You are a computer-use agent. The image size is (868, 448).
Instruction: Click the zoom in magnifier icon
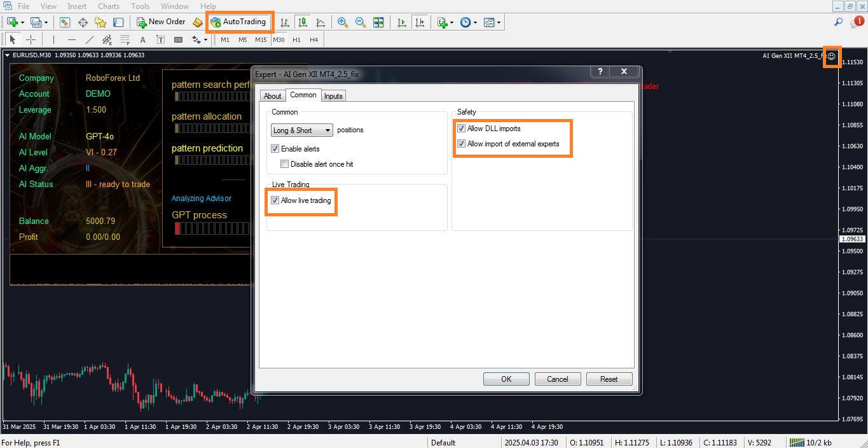[x=343, y=22]
